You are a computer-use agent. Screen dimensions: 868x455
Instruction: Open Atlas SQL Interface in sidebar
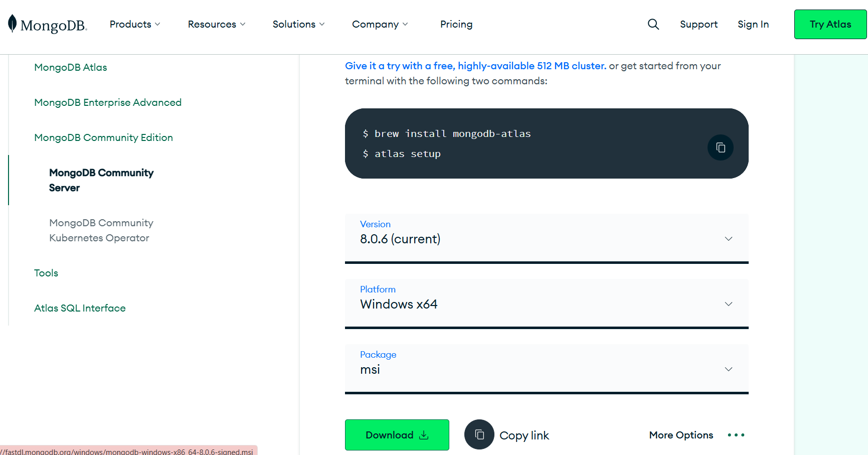[x=80, y=308]
